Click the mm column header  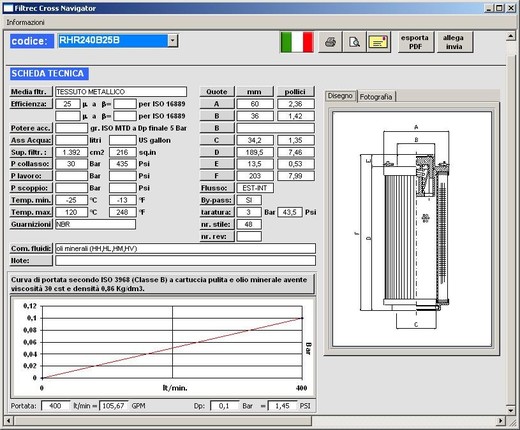[x=254, y=92]
